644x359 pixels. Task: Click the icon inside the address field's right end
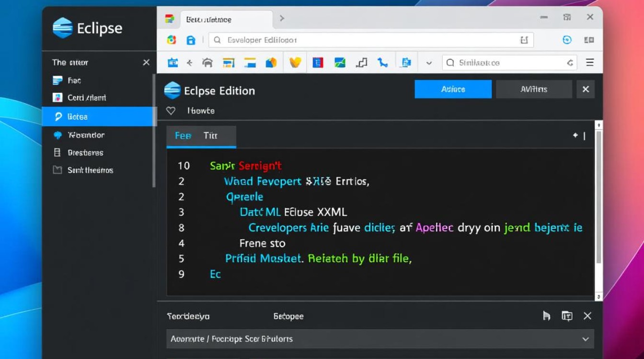524,40
